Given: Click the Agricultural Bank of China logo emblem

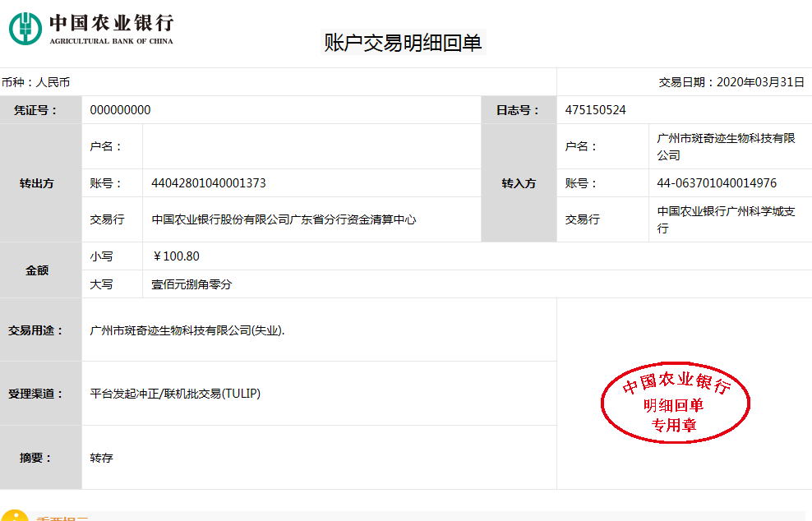Looking at the screenshot, I should point(25,29).
